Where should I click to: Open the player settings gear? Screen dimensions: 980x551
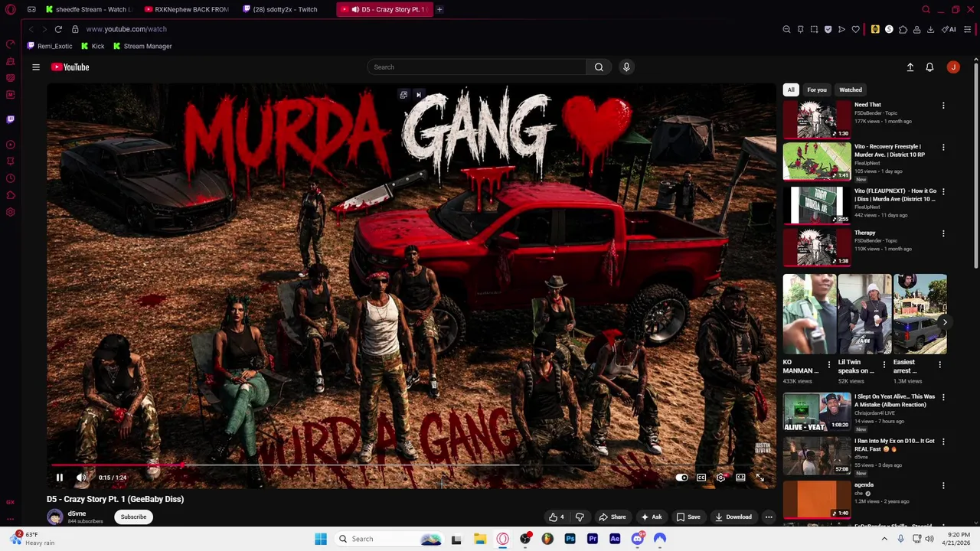coord(720,478)
